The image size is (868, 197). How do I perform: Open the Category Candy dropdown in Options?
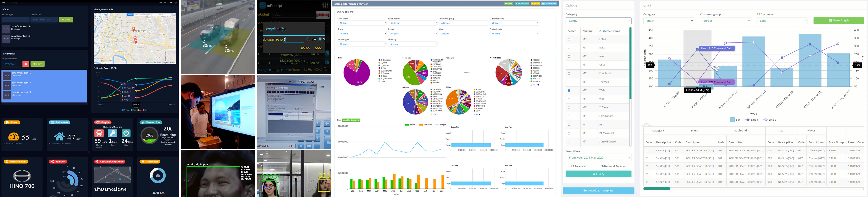coord(599,20)
